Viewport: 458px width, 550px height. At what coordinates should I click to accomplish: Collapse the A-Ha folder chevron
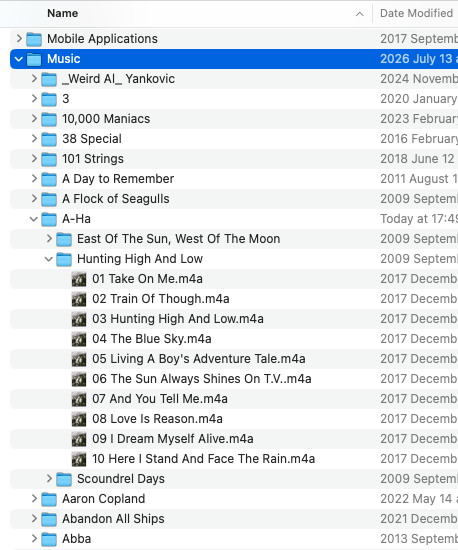pos(34,219)
